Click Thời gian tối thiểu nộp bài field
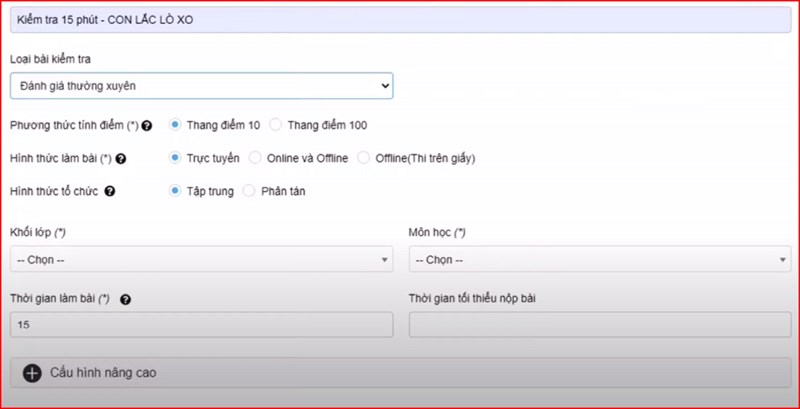The image size is (800, 409). click(600, 324)
